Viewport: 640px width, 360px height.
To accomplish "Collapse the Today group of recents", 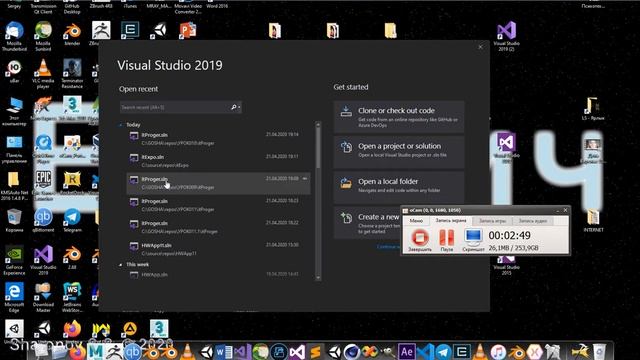I will pyautogui.click(x=120, y=125).
